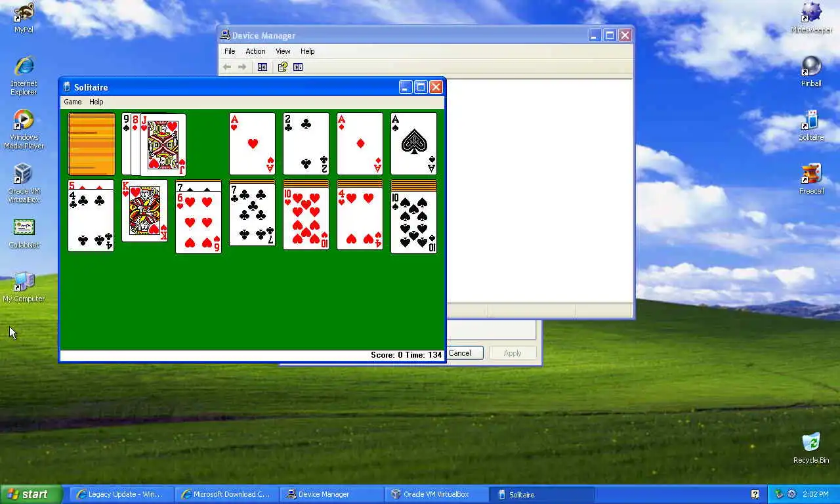Screen dimensions: 840x504
Task: Select the Internet Explorer desktop shortcut
Action: point(24,76)
